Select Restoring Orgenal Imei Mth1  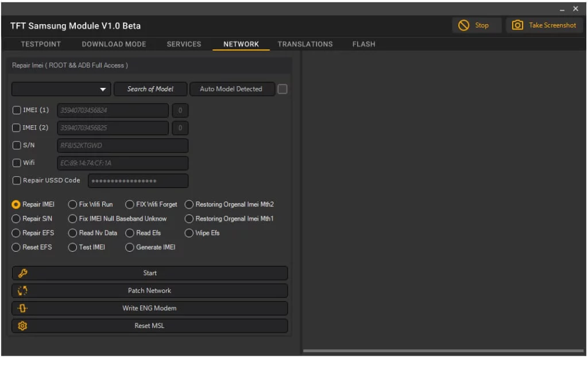point(189,219)
